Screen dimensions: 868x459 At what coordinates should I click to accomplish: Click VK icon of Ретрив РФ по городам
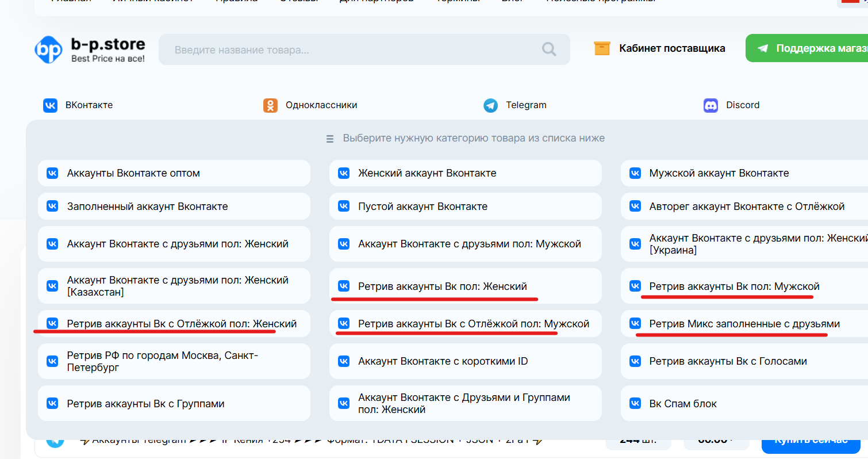pos(52,361)
